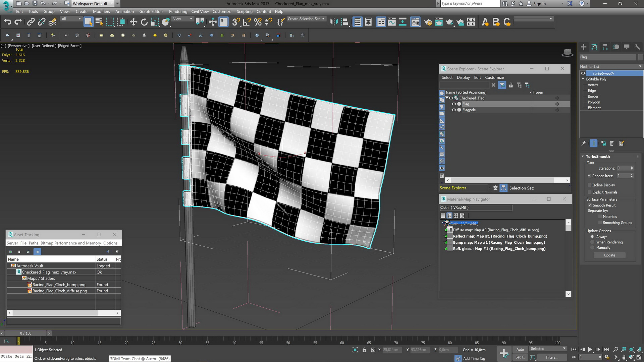
Task: Choose the Select and Scale tool
Action: (x=155, y=22)
